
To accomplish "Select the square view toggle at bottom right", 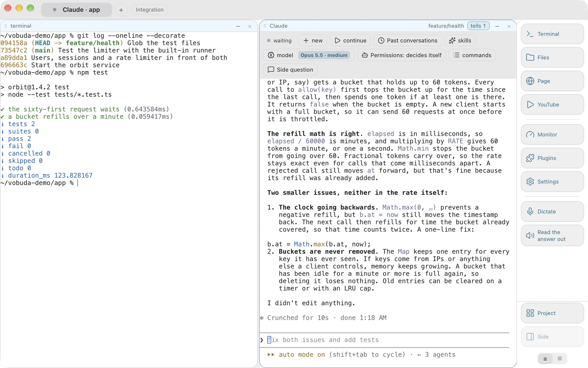I will (x=560, y=359).
